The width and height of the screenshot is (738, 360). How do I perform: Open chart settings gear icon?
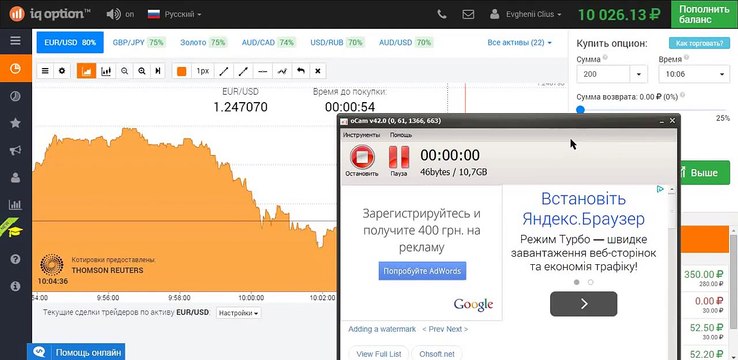[x=62, y=71]
